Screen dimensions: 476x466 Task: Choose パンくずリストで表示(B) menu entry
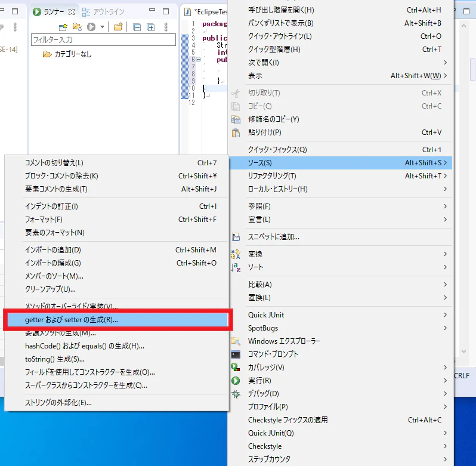coord(341,23)
